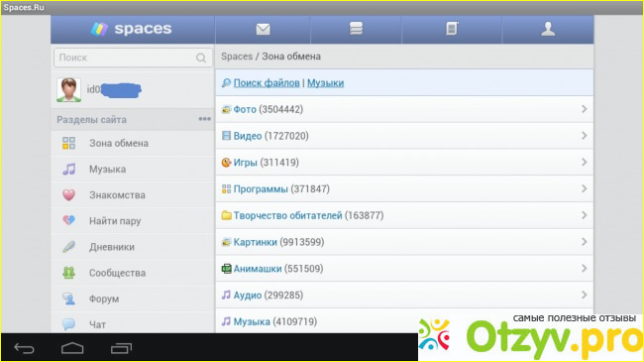This screenshot has width=644, height=362.
Task: Click the Поиск файлов link
Action: point(267,82)
